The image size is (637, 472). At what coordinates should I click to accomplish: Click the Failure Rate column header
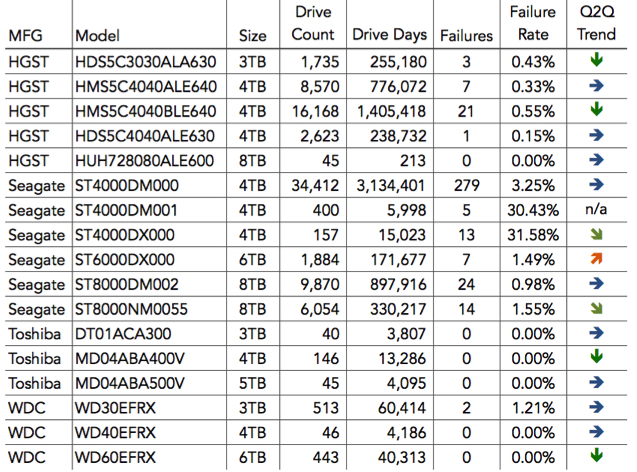pyautogui.click(x=533, y=23)
